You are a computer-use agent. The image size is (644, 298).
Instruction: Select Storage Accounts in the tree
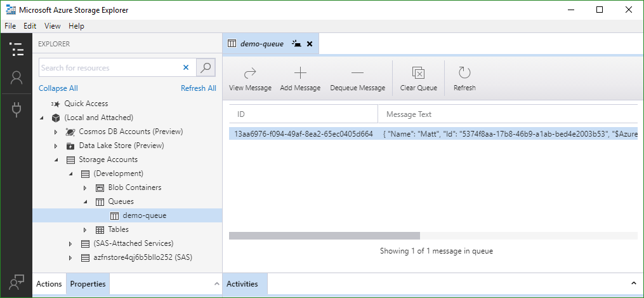(x=108, y=160)
